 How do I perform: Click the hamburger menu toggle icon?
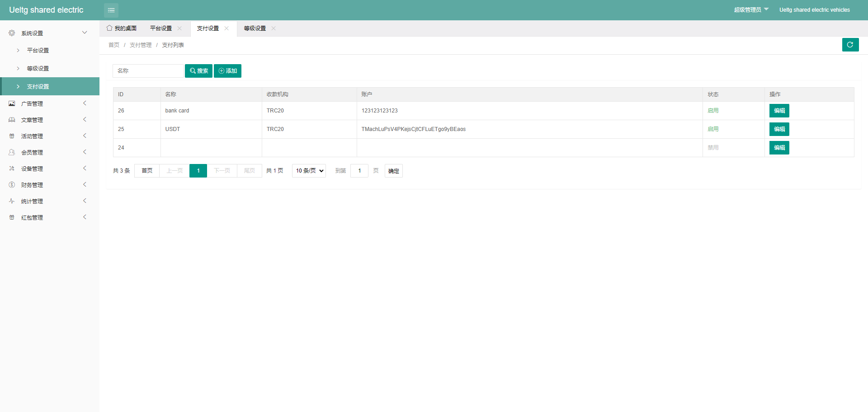(111, 10)
